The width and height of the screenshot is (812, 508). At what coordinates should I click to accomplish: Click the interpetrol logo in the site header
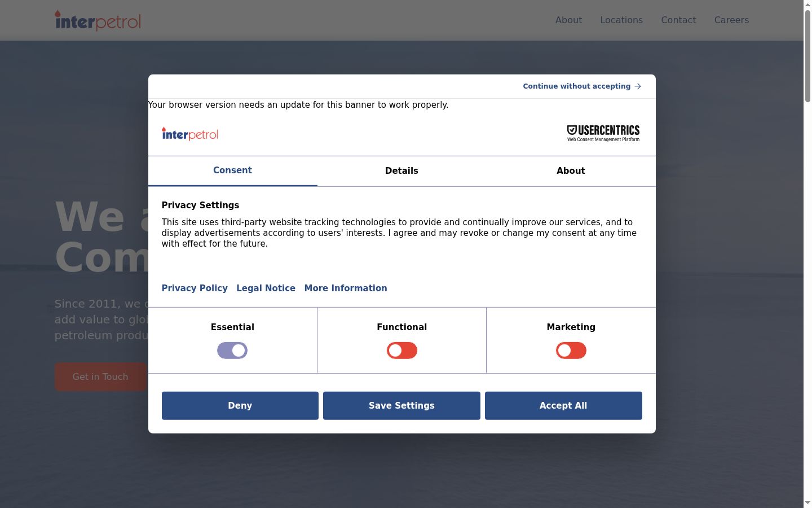click(98, 20)
